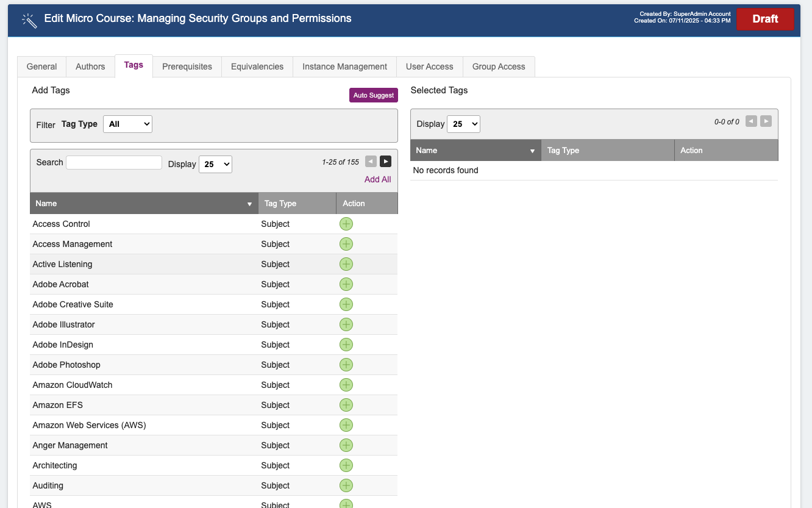Click the Adobe Photoshop tag name

[66, 365]
